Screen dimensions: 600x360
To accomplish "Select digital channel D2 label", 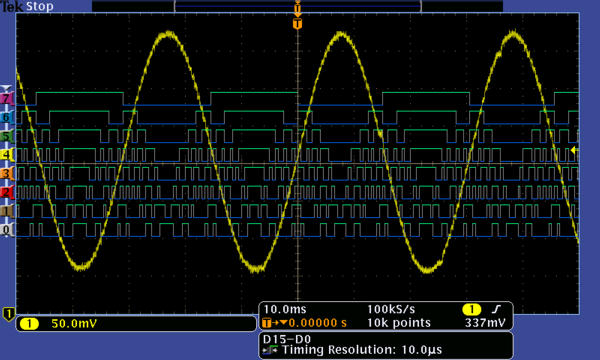I will [7, 192].
